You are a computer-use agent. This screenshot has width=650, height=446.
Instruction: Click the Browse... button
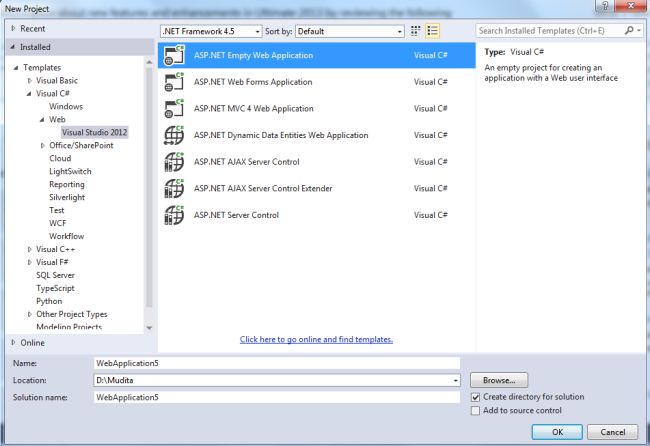pos(499,380)
